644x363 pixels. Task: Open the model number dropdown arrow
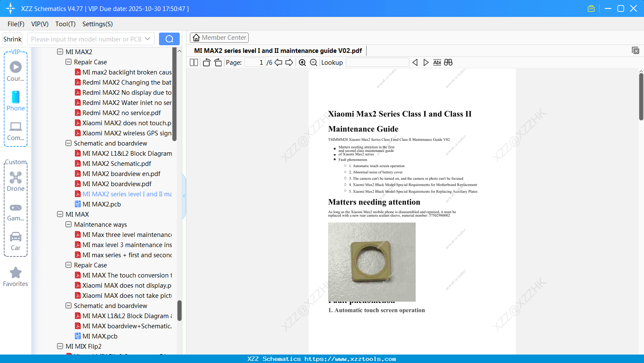click(148, 39)
